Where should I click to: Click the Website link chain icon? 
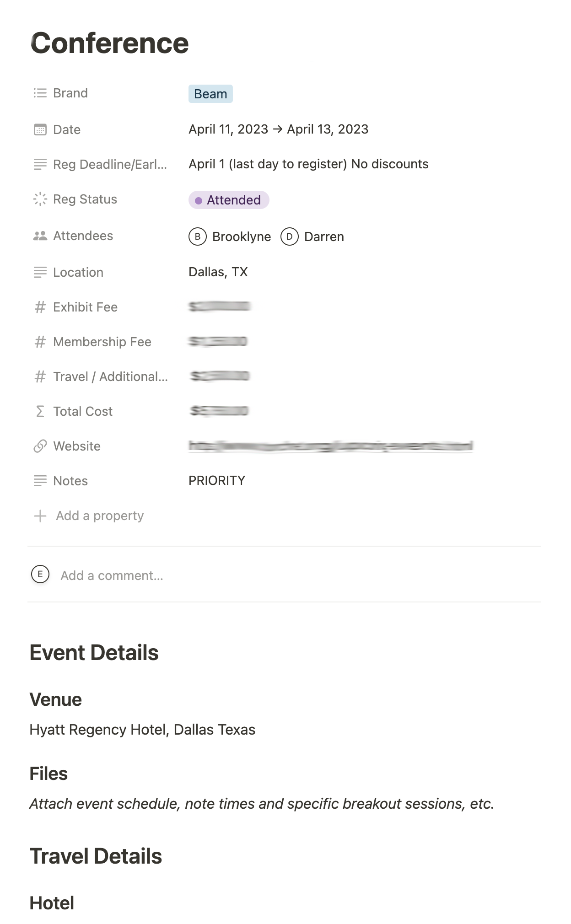tap(40, 446)
